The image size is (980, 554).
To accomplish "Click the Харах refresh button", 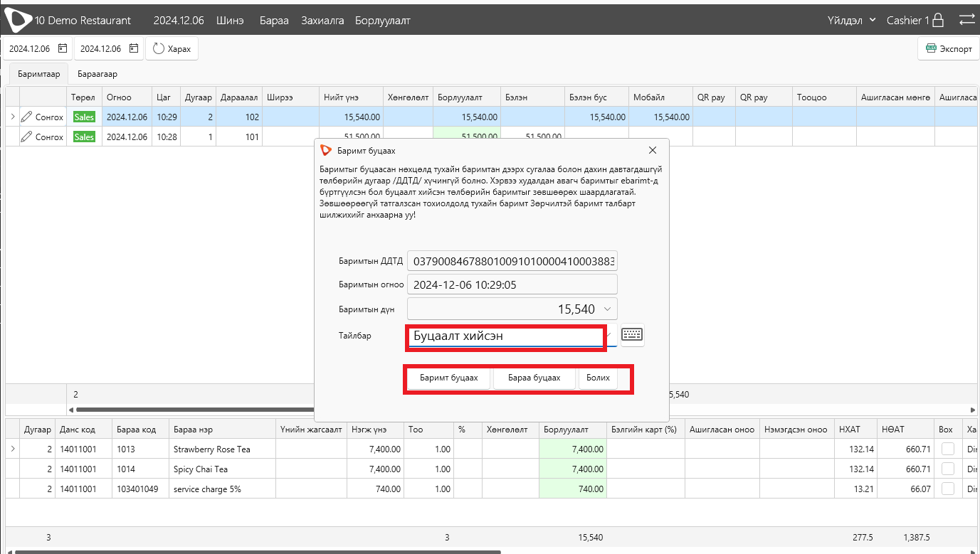I will (x=172, y=49).
